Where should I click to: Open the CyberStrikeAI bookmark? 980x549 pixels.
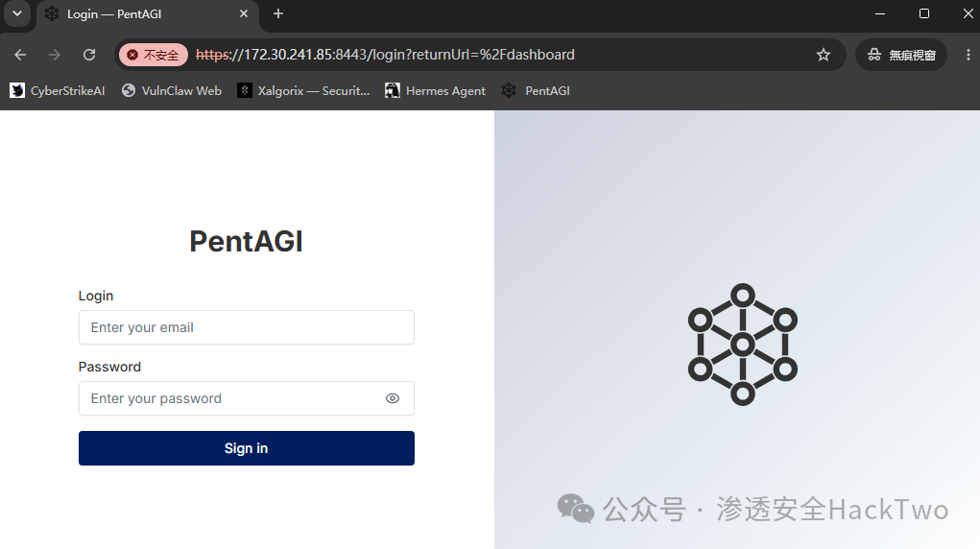[58, 90]
